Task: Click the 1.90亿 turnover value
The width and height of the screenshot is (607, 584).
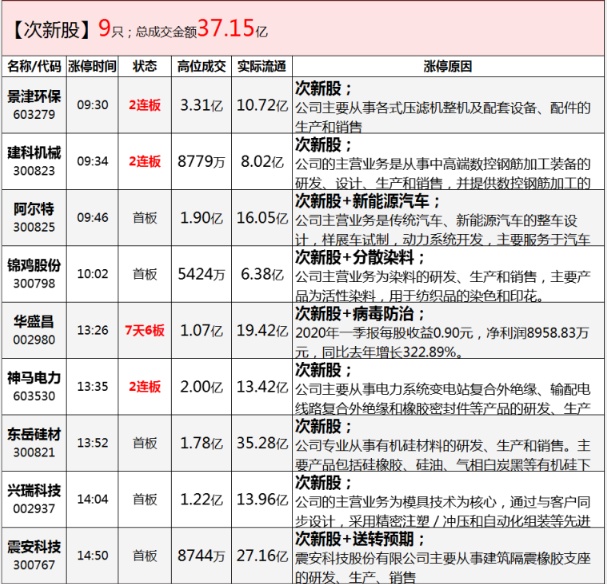Action: pyautogui.click(x=201, y=218)
